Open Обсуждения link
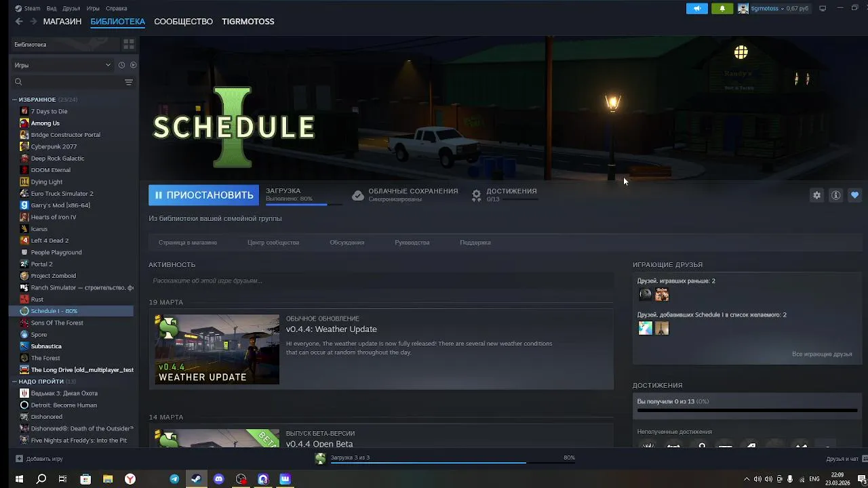This screenshot has width=868, height=488. (347, 243)
